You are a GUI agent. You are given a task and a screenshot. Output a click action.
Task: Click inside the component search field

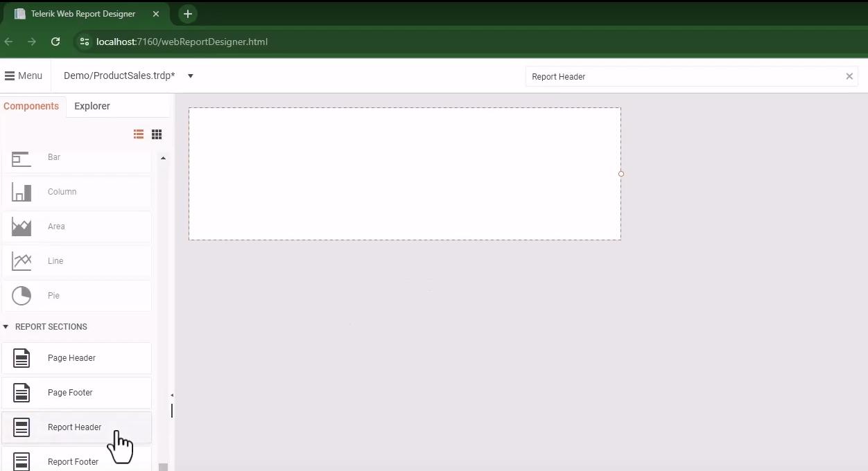[x=659, y=76]
